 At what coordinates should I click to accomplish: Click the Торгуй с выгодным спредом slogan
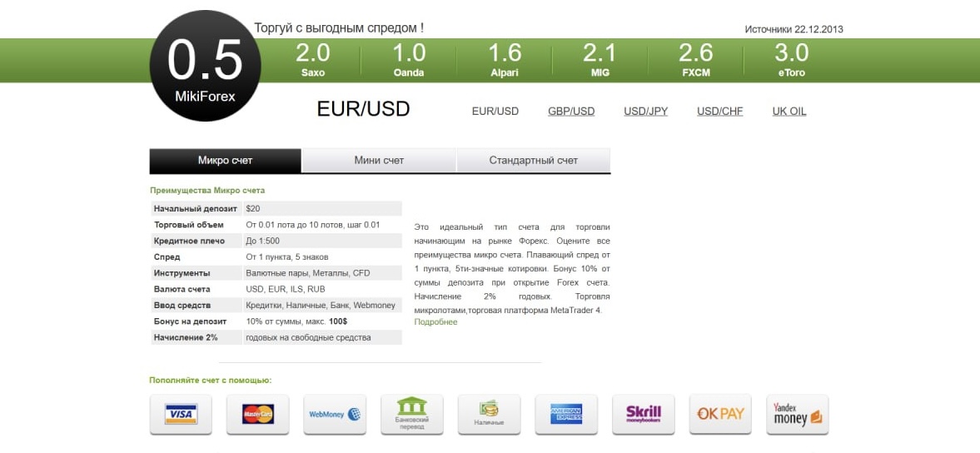340,28
